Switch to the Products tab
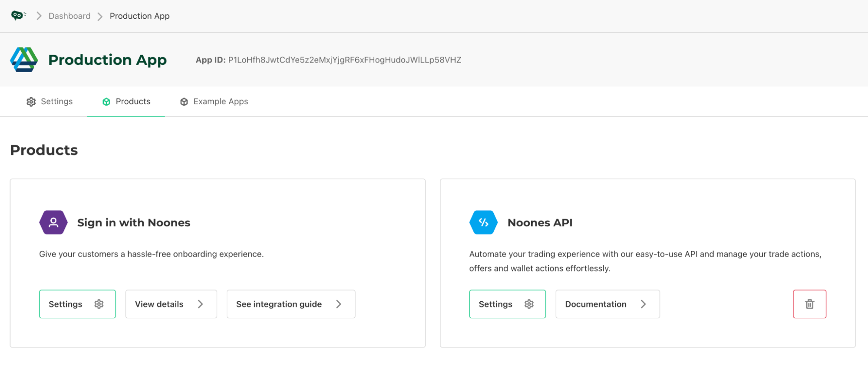The image size is (868, 373). (126, 102)
